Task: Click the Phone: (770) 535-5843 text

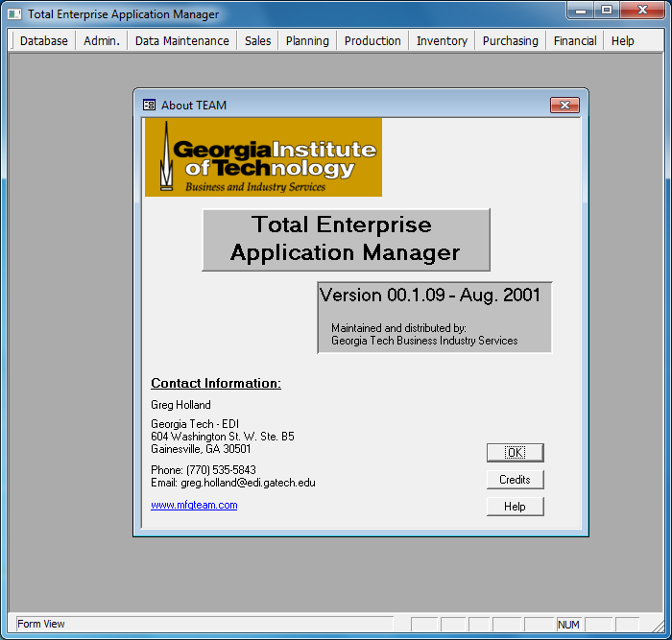Action: tap(204, 470)
